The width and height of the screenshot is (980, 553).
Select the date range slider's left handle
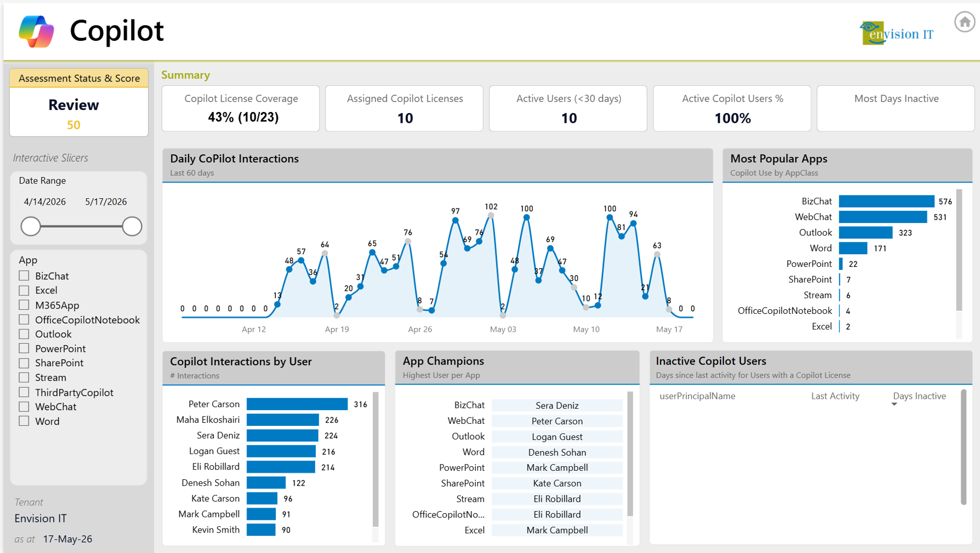[x=31, y=227]
